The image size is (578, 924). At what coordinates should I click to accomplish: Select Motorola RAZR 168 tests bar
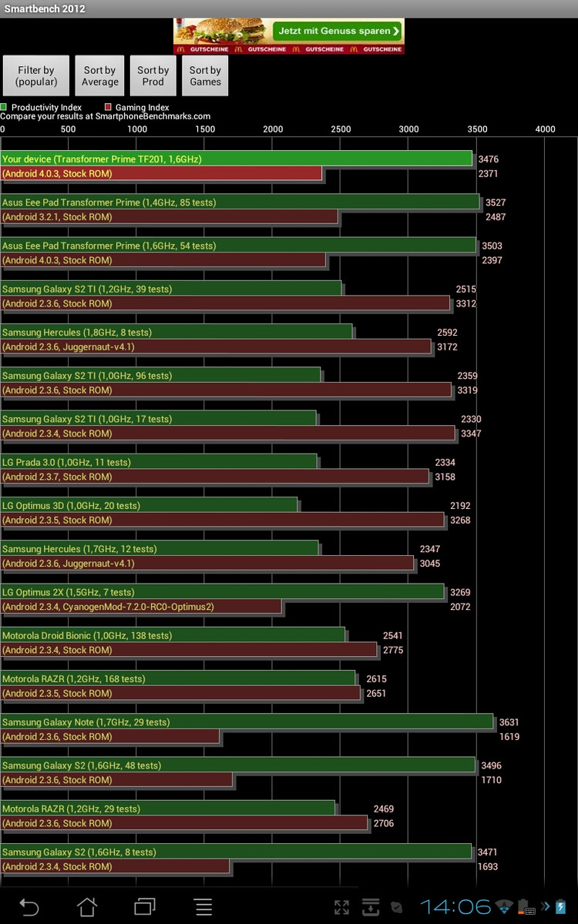pyautogui.click(x=178, y=678)
